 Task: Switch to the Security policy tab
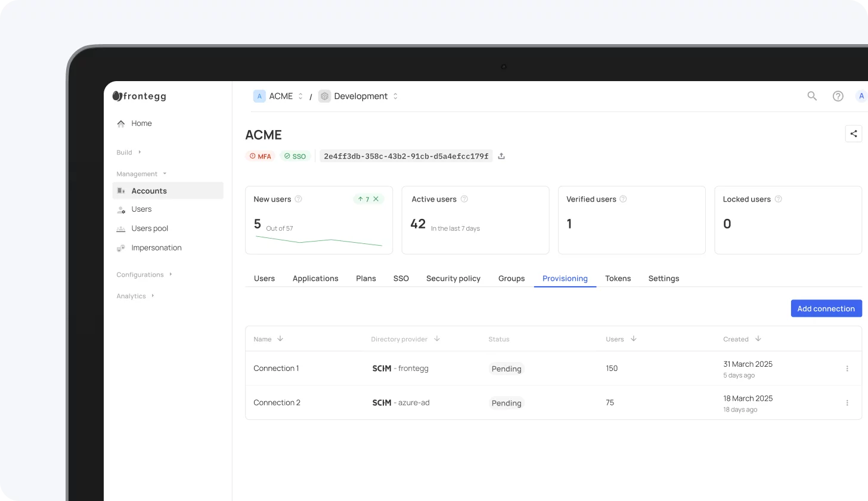coord(453,279)
